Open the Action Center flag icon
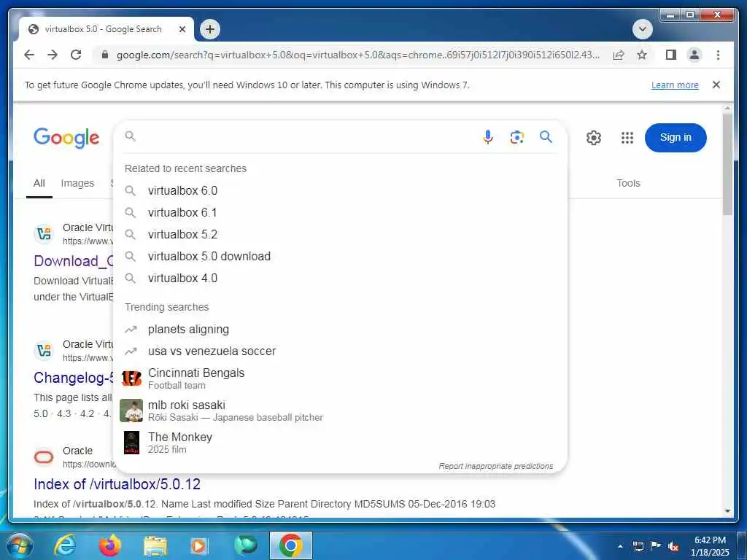 [656, 546]
